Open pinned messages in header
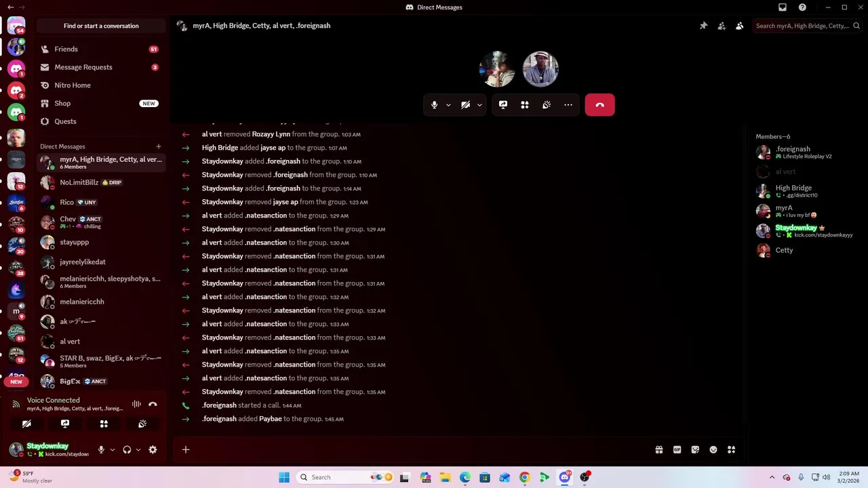The width and height of the screenshot is (868, 488). pyautogui.click(x=703, y=26)
